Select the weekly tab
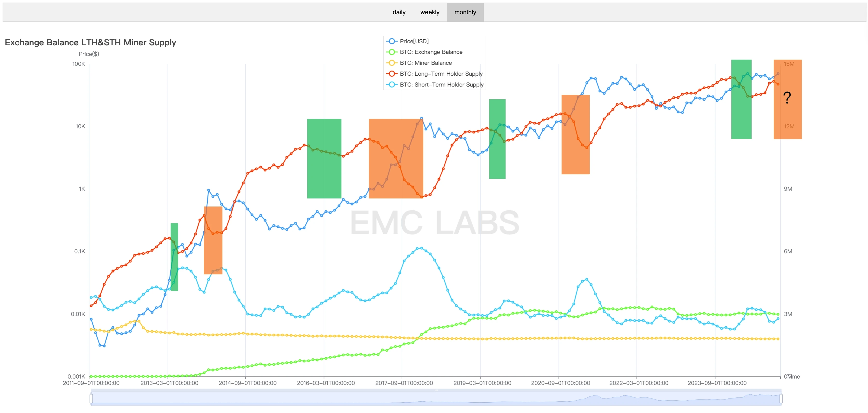This screenshot has width=868, height=413. (430, 12)
